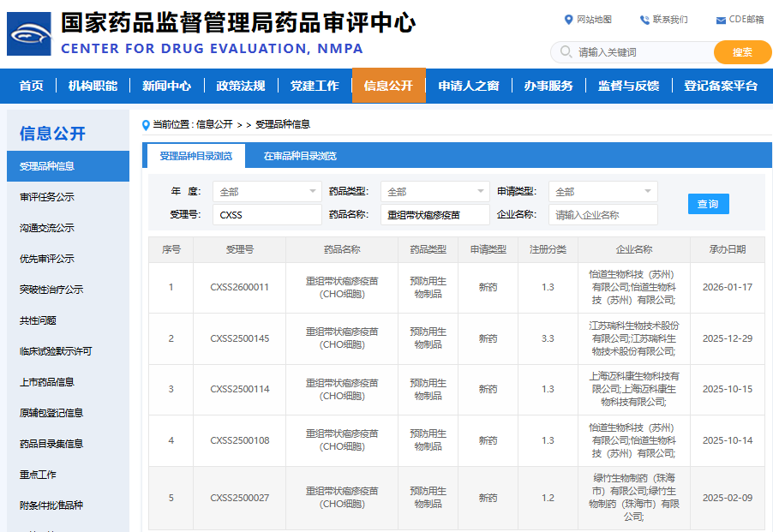
Task: Open the 网站地图 link
Action: click(x=594, y=20)
